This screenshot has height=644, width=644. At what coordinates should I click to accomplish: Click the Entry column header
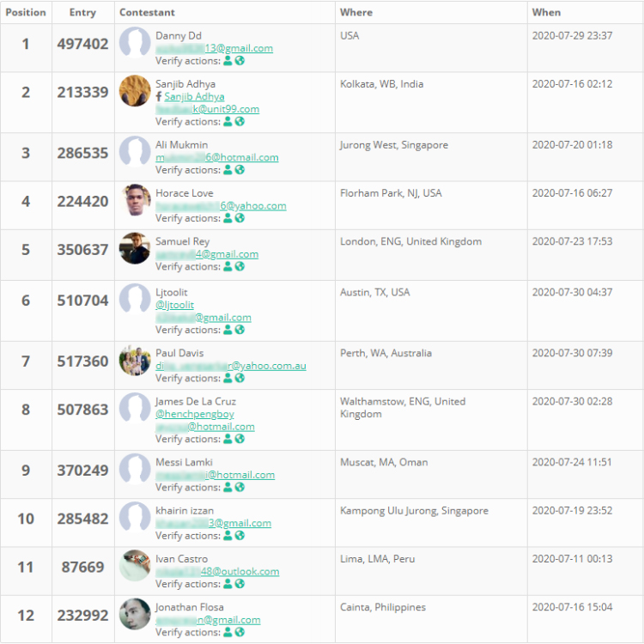point(82,13)
